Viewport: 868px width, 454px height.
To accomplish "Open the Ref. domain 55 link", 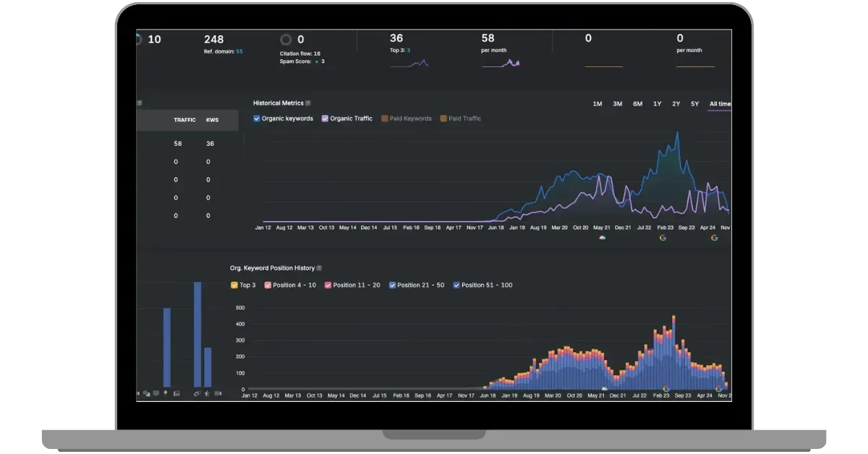I will click(224, 51).
